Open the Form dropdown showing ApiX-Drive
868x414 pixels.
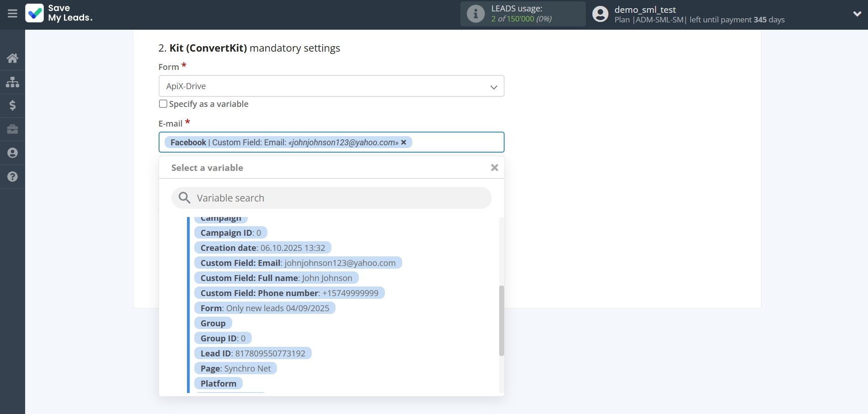(331, 86)
